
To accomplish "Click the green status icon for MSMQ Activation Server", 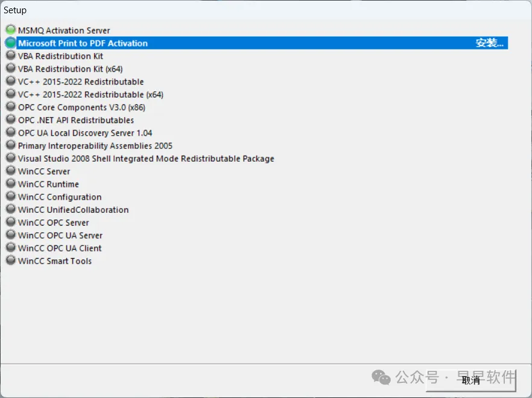I will click(11, 30).
